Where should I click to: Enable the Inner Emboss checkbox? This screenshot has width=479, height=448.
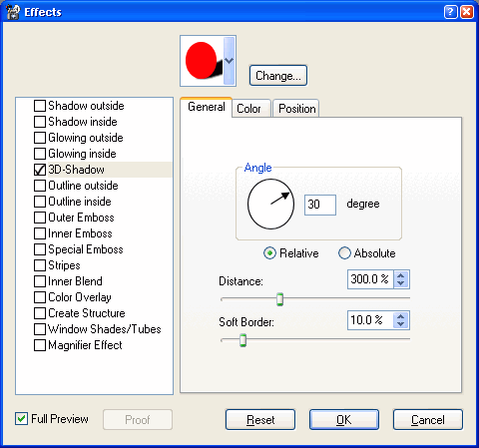coord(40,233)
